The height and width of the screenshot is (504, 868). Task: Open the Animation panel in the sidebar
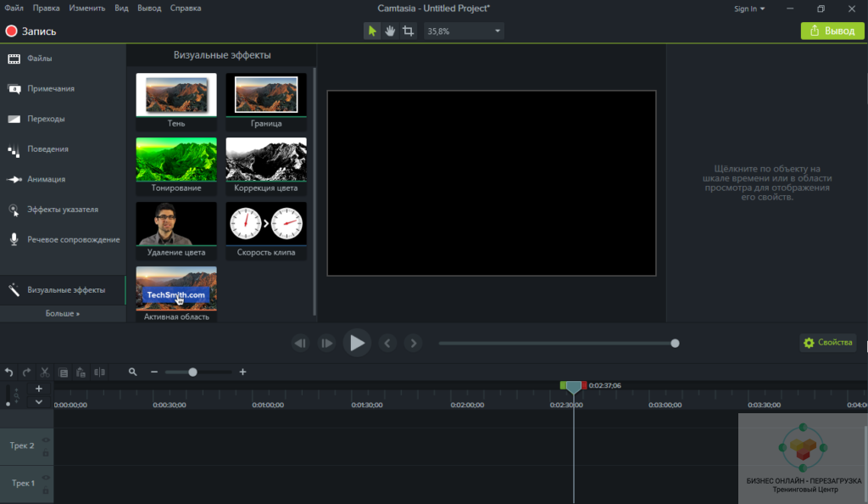46,179
